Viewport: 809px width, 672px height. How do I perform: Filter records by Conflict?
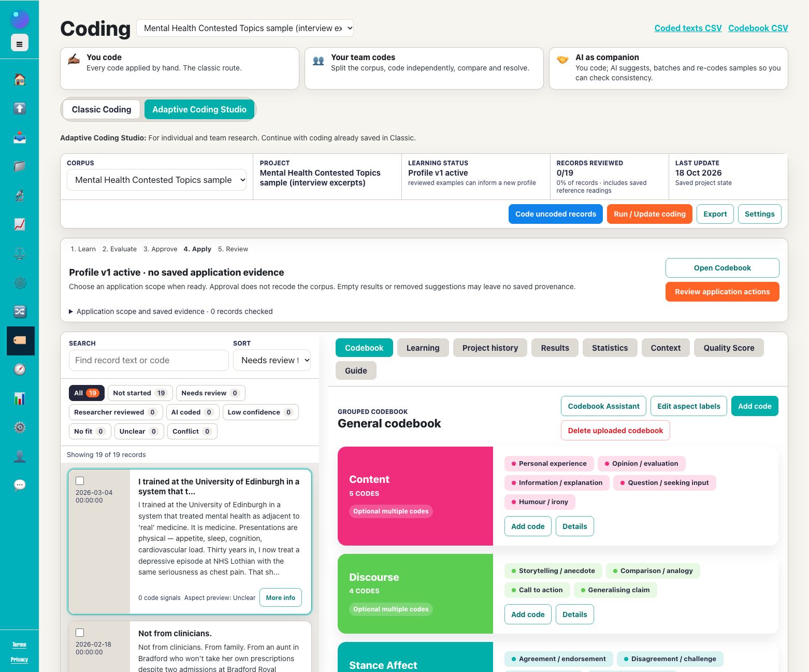(x=192, y=431)
